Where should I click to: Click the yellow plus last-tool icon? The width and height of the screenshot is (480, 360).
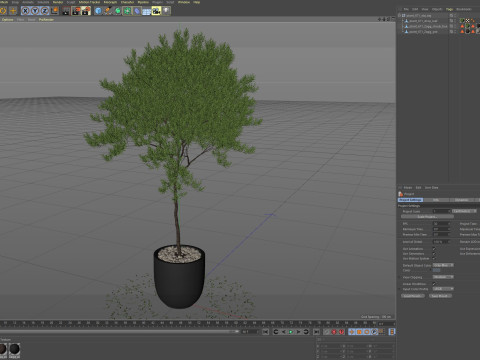coord(13,11)
